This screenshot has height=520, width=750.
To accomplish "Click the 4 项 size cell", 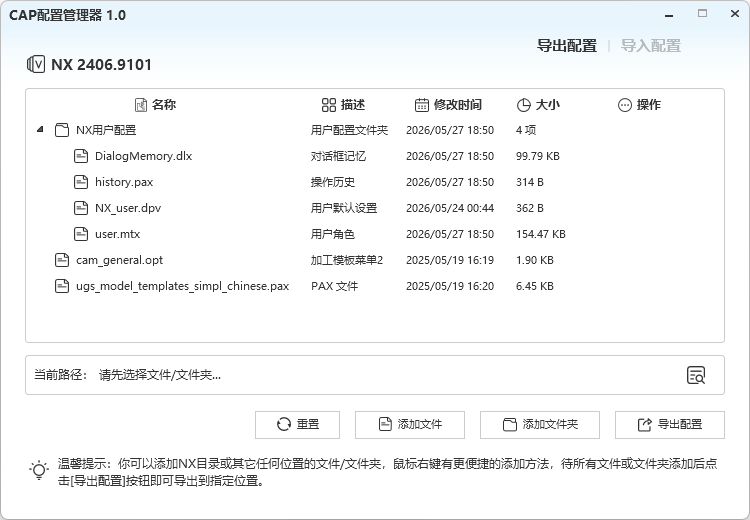I will (x=526, y=130).
